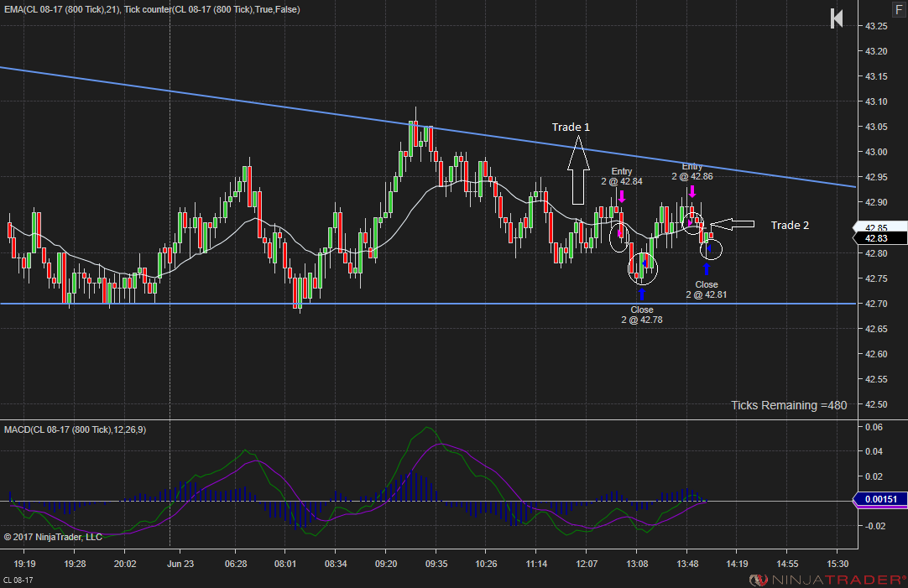Click the 'Trade 2' text annotation
Screen dimensions: 908x588
(790, 226)
